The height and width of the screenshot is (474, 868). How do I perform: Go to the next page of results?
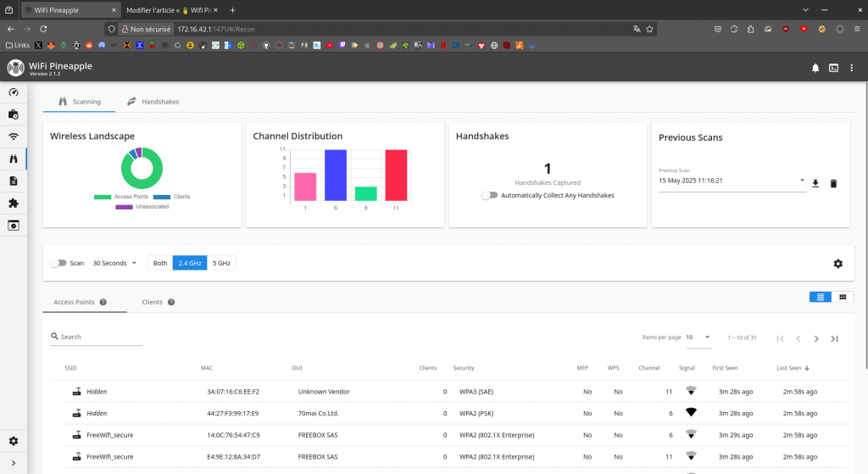(816, 339)
